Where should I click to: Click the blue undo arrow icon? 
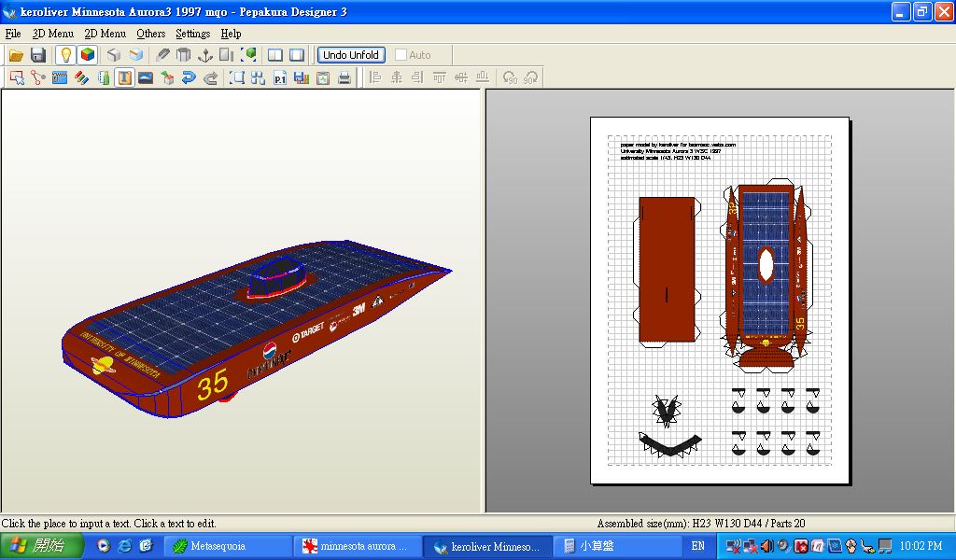[189, 78]
